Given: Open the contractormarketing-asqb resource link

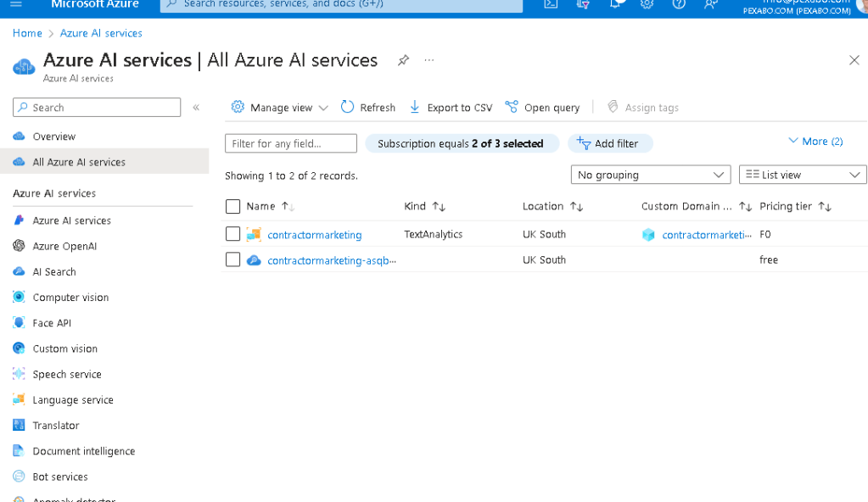Looking at the screenshot, I should (332, 260).
